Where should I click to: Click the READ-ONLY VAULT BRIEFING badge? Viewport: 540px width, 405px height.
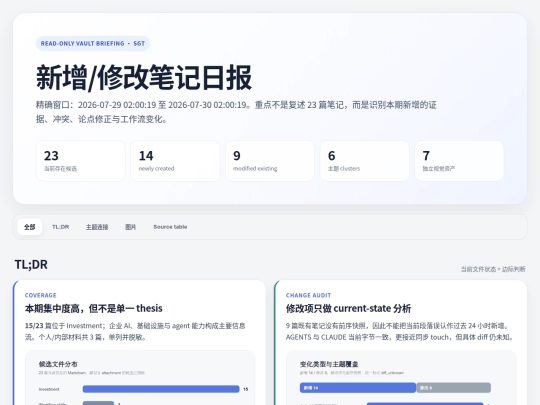pyautogui.click(x=93, y=43)
